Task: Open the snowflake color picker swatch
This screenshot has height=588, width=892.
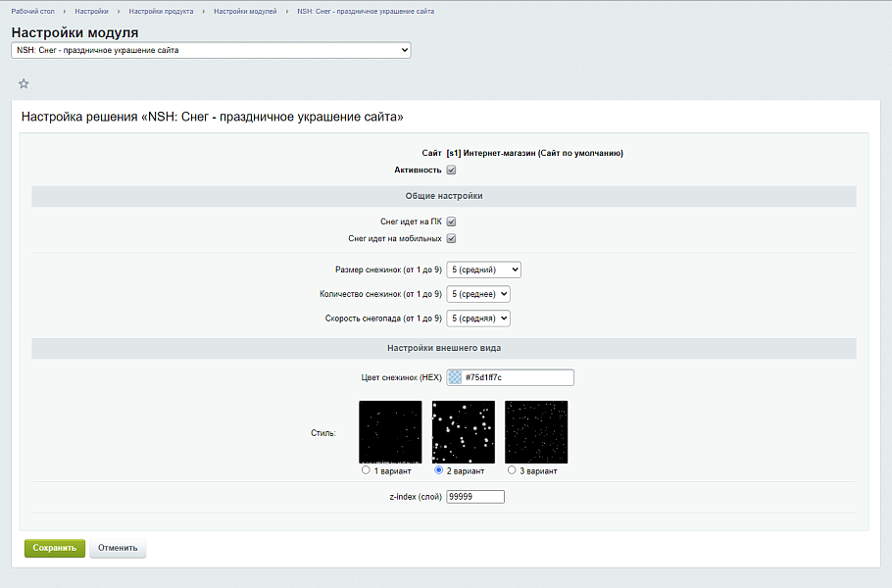Action: point(454,377)
